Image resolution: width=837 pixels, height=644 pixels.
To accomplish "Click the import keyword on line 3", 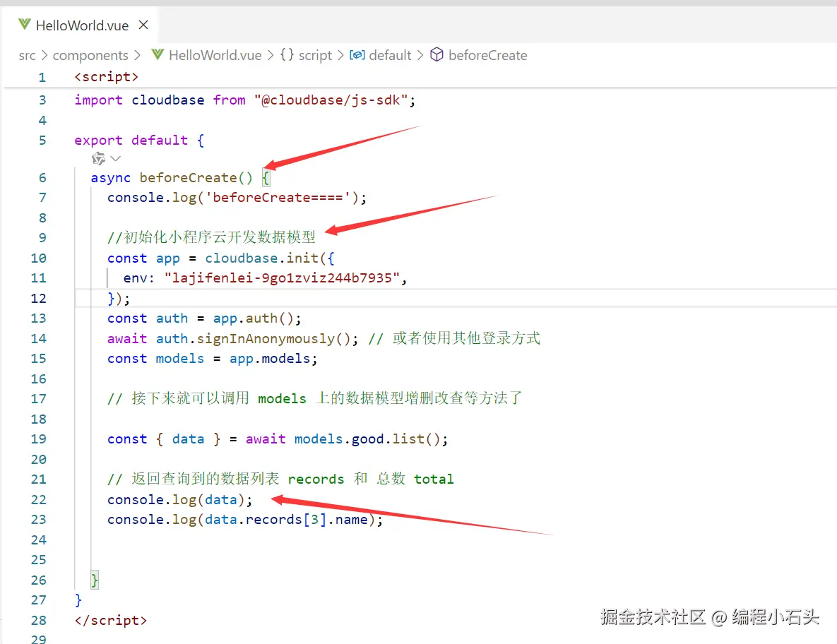I will 98,100.
